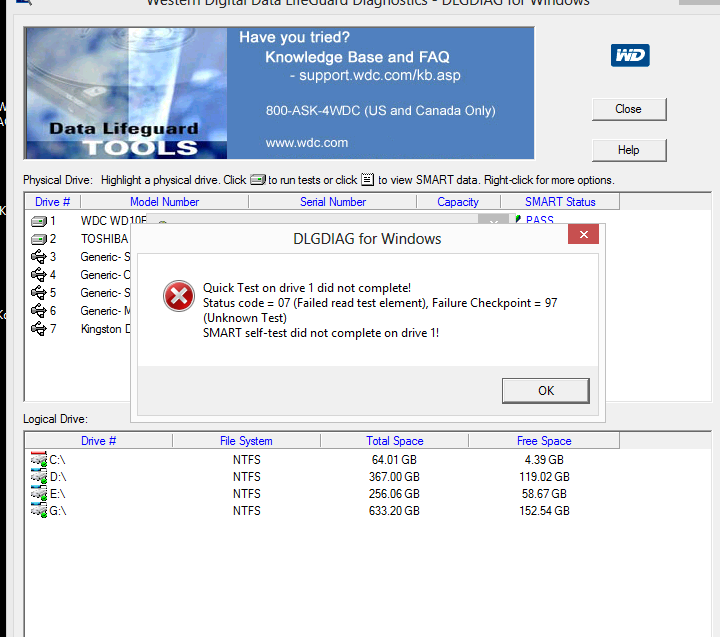Click the D:\ logical drive icon
The image size is (720, 637).
click(39, 476)
